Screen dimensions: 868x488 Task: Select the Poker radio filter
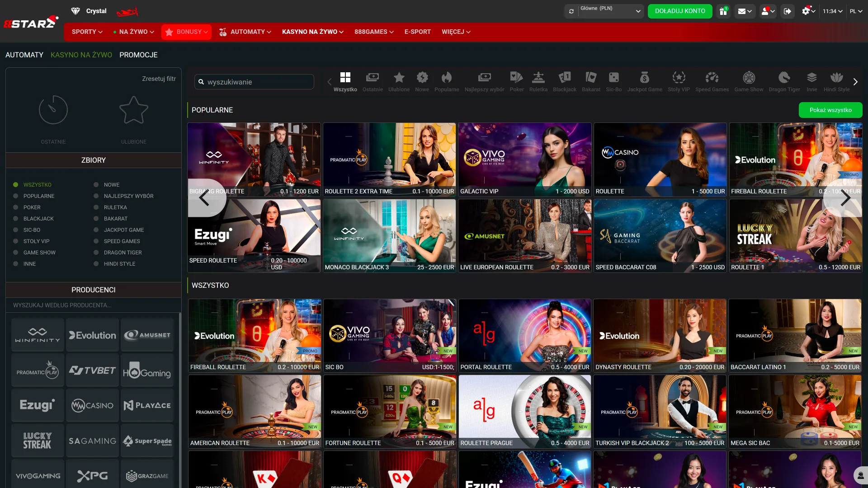pyautogui.click(x=16, y=207)
